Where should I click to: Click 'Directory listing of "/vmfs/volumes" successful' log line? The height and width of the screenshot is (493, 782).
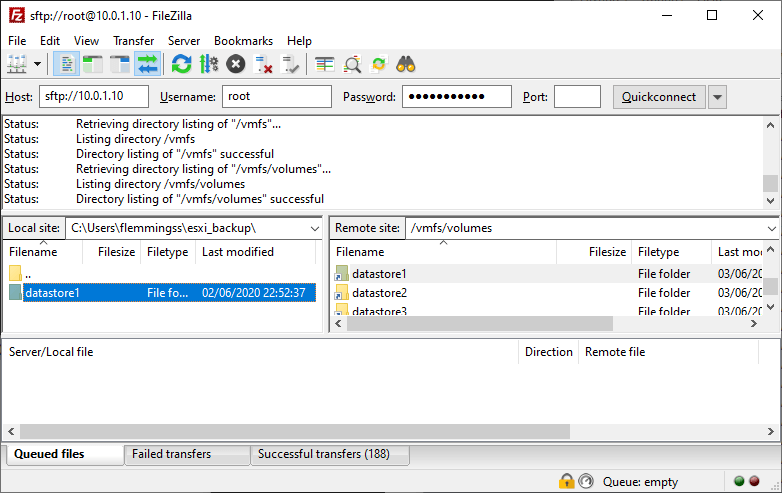pyautogui.click(x=200, y=199)
